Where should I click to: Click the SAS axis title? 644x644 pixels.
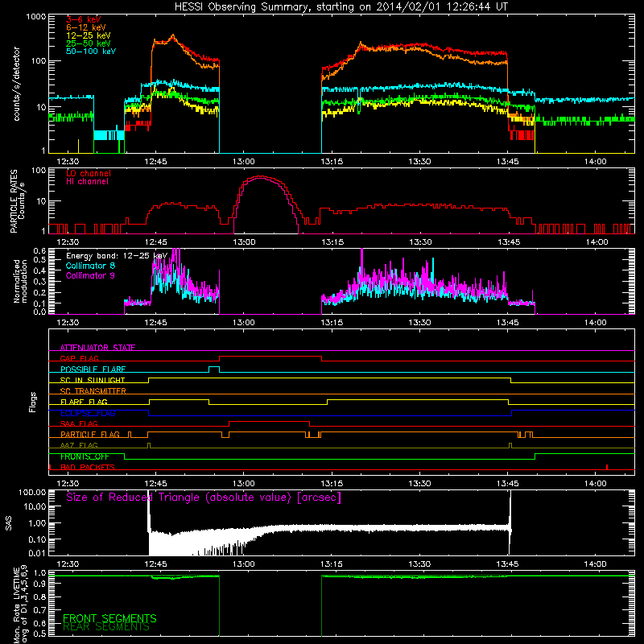coord(9,523)
